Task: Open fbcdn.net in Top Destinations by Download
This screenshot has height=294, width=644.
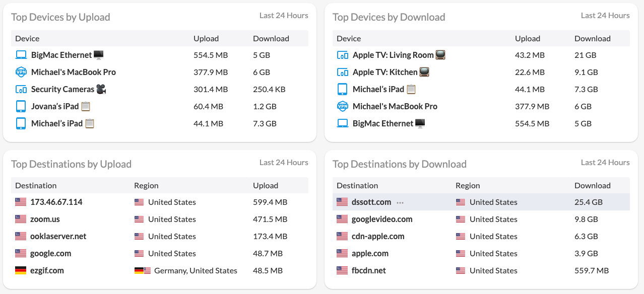Action: pyautogui.click(x=369, y=270)
